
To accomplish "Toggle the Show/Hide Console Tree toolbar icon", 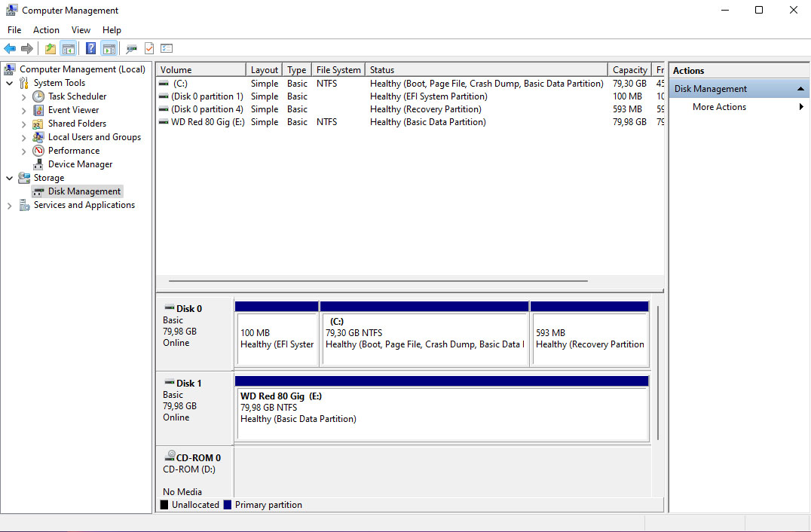I will click(x=68, y=47).
